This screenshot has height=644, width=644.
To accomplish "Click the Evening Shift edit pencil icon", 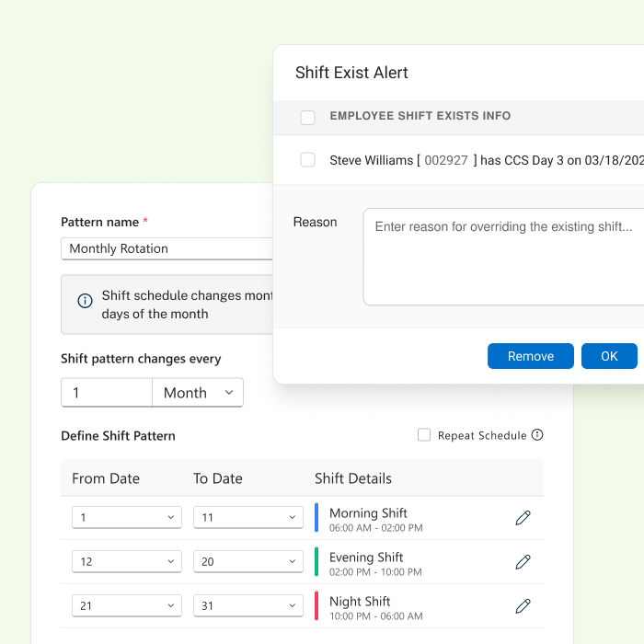I will point(523,561).
